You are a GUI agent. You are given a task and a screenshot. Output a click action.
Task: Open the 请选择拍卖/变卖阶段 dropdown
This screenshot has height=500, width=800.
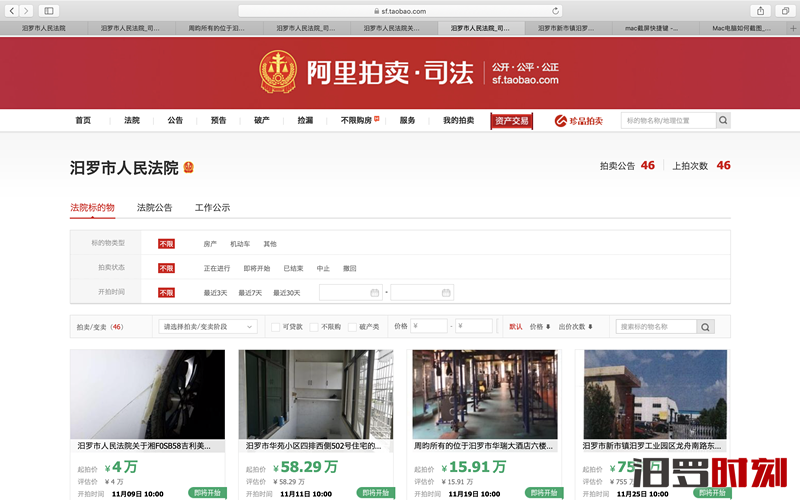pyautogui.click(x=208, y=327)
